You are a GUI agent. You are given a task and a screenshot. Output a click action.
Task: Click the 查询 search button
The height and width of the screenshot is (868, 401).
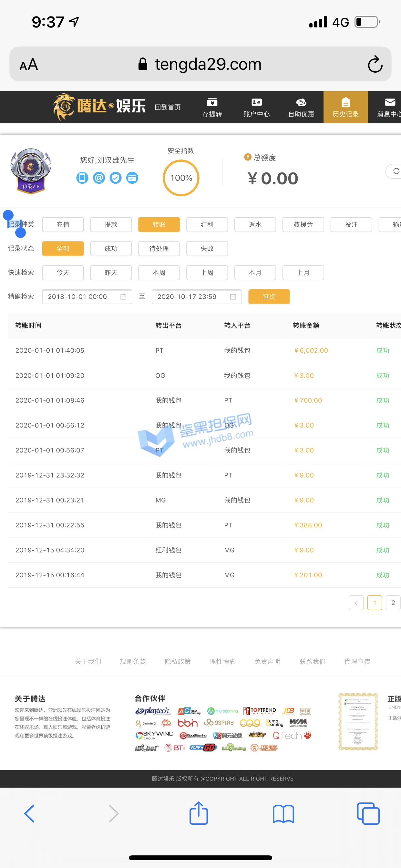pos(269,296)
